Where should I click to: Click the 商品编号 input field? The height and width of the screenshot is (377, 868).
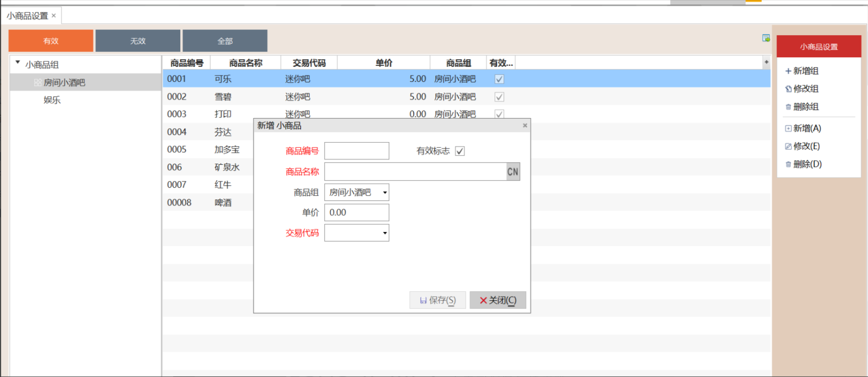356,151
